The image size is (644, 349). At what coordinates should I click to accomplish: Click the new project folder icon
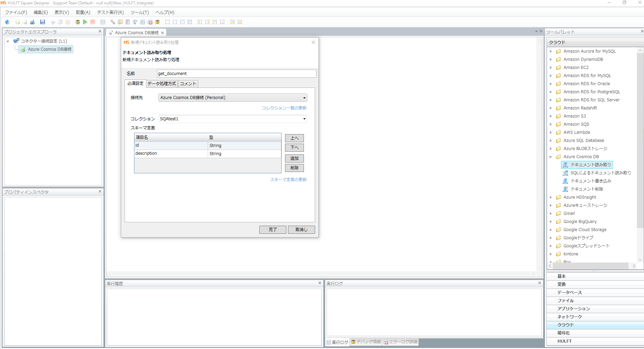(x=18, y=22)
